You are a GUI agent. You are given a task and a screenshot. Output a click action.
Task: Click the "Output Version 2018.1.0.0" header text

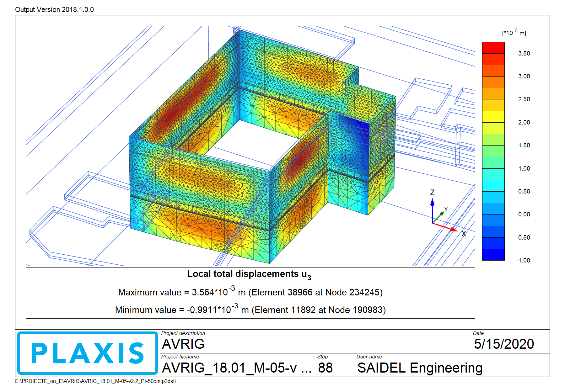pos(54,9)
